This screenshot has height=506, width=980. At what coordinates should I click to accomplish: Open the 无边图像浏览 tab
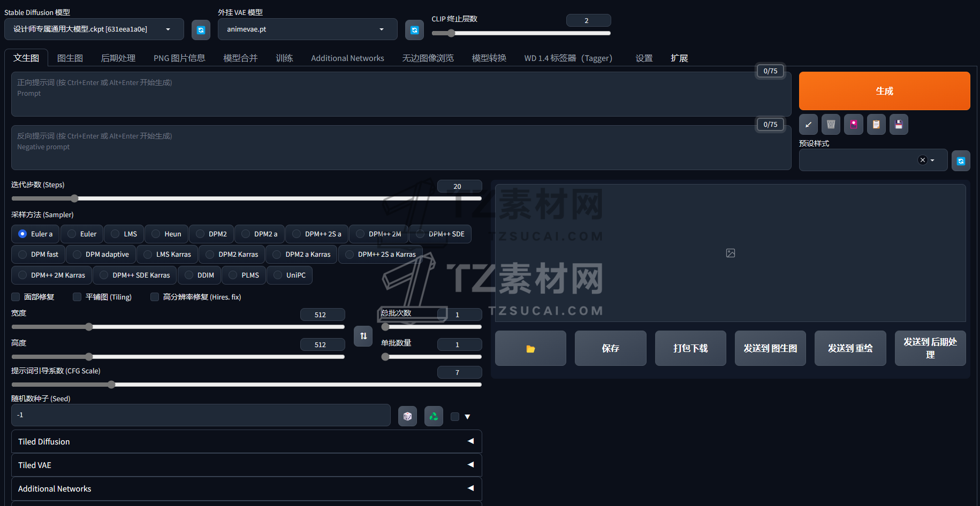pyautogui.click(x=428, y=58)
